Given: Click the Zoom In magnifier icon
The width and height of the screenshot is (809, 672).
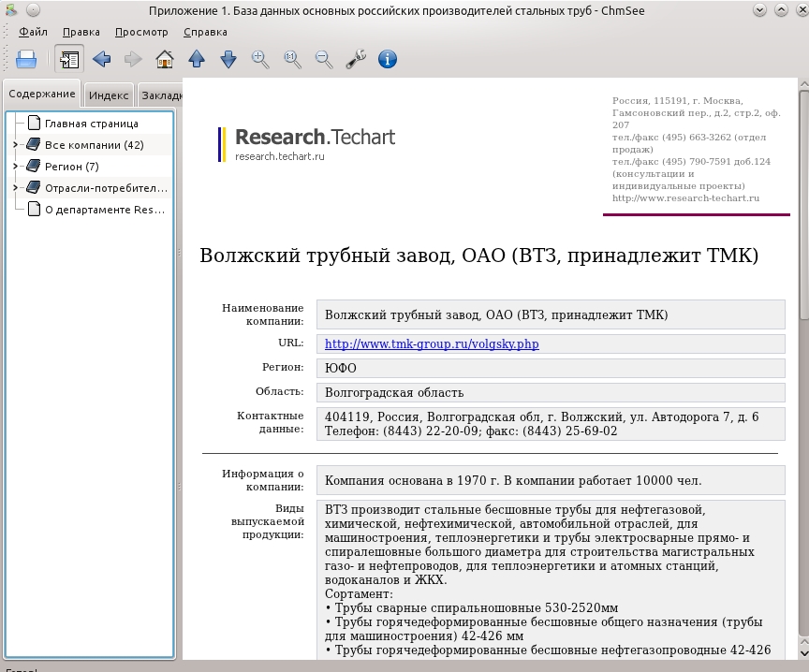Looking at the screenshot, I should click(260, 59).
